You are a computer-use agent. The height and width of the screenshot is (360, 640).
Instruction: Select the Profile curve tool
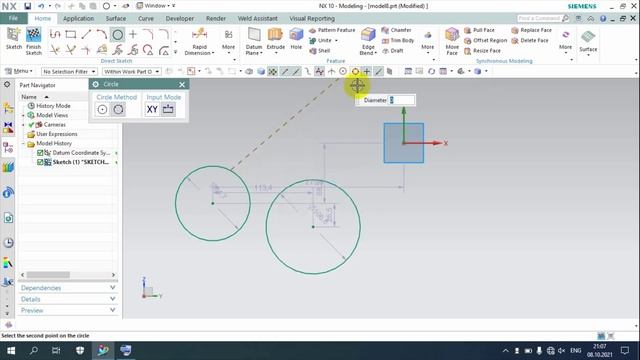coord(55,34)
